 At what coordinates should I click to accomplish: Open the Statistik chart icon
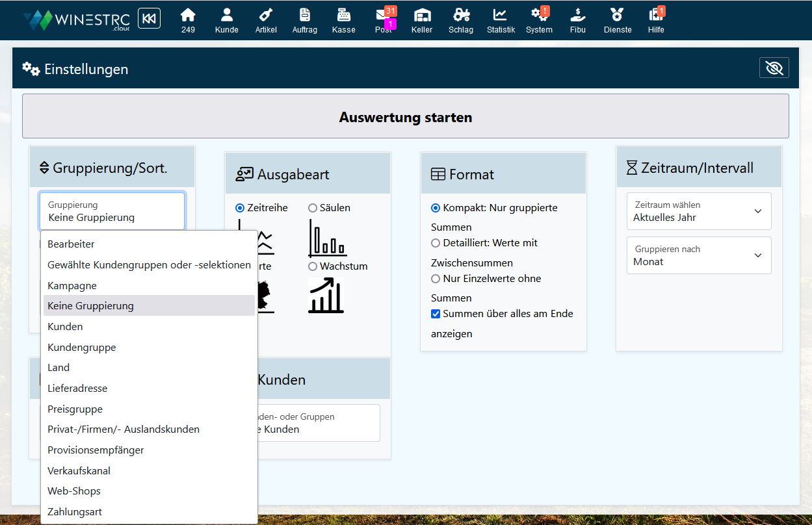500,21
